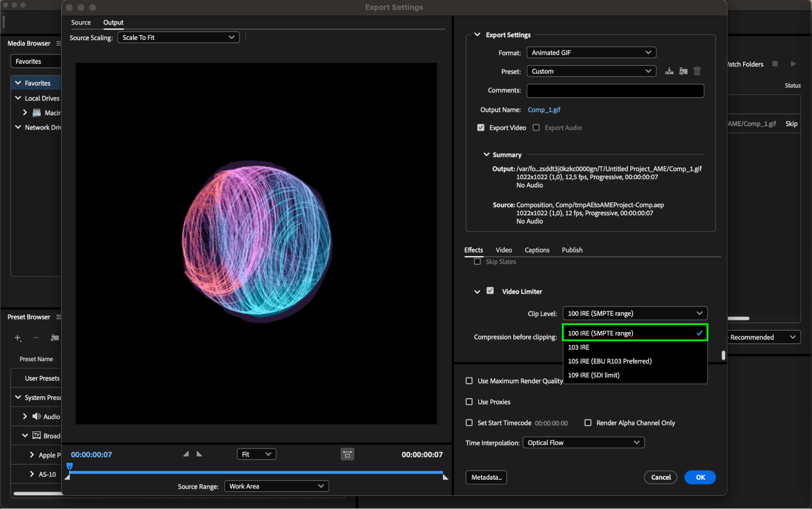
Task: Click the add preset plus icon
Action: point(17,338)
